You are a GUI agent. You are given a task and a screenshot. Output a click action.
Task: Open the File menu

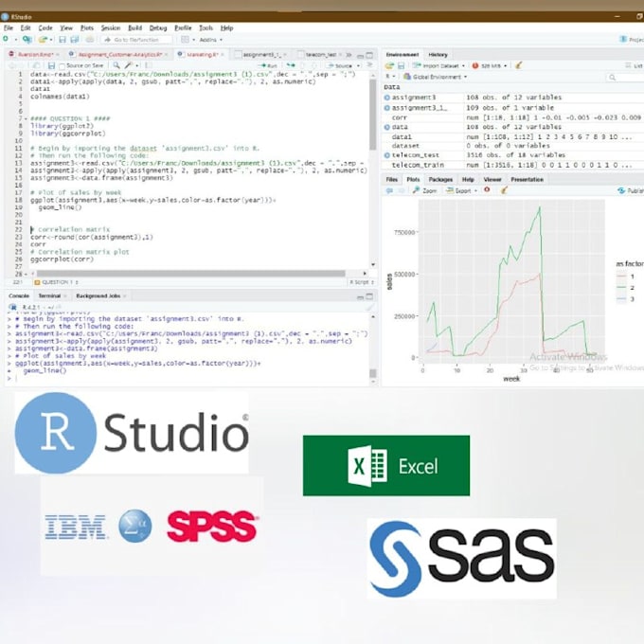point(9,27)
